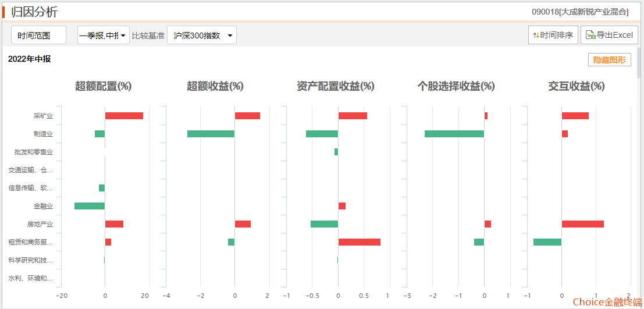The image size is (644, 309).
Task: Click the 水利、环境和… row label
Action: click(x=31, y=279)
